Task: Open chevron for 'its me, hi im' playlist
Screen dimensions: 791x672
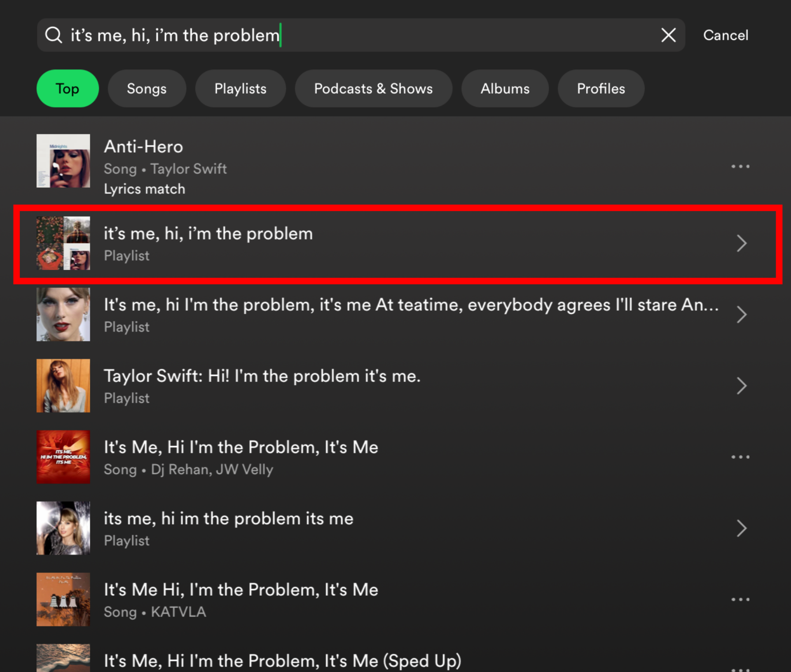Action: pos(741,528)
